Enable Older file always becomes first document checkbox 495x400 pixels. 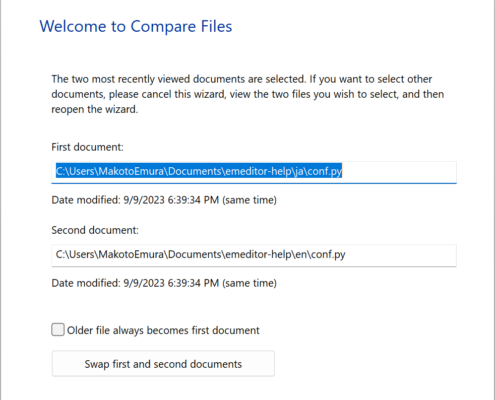(x=58, y=330)
